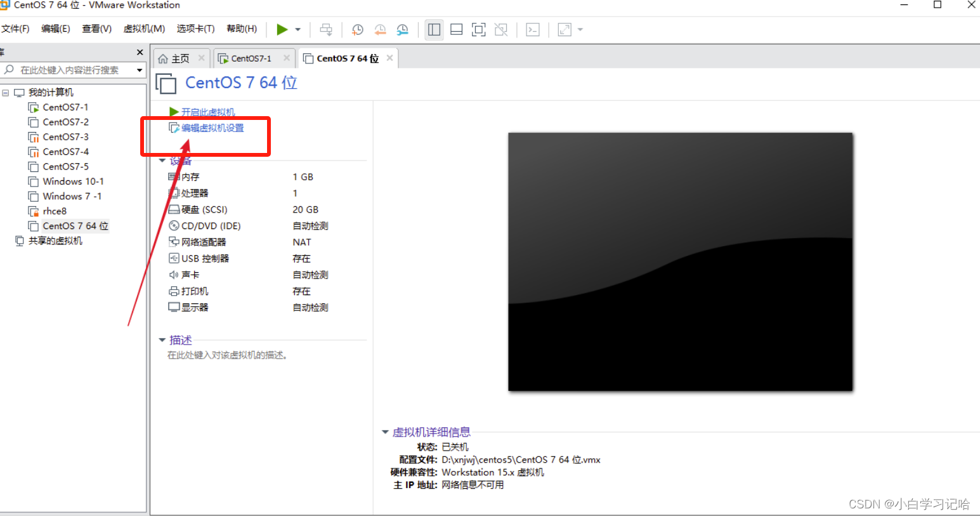Click the unity mode toolbar icon
This screenshot has height=516, width=980.
[501, 29]
